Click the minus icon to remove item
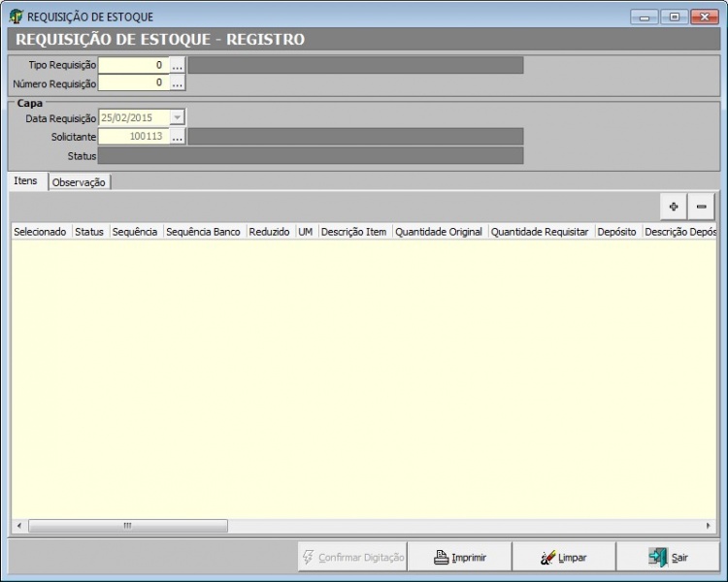The width and height of the screenshot is (728, 582). [701, 207]
